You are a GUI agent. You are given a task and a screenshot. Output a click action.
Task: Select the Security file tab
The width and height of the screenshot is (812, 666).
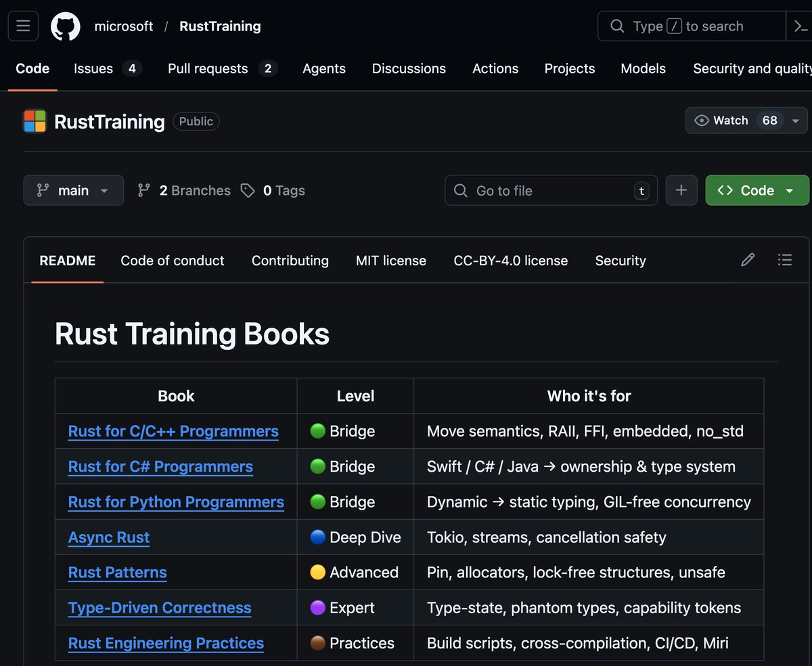tap(621, 261)
